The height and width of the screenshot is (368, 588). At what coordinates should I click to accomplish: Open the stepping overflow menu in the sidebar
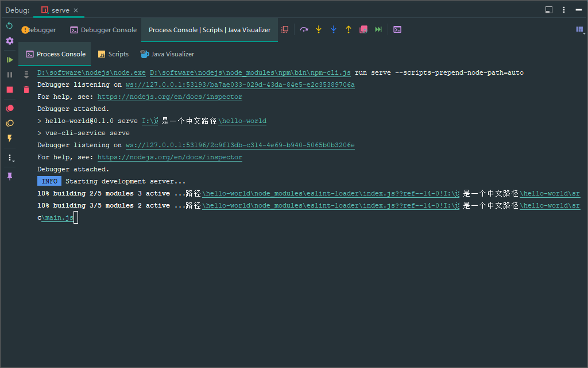click(9, 157)
